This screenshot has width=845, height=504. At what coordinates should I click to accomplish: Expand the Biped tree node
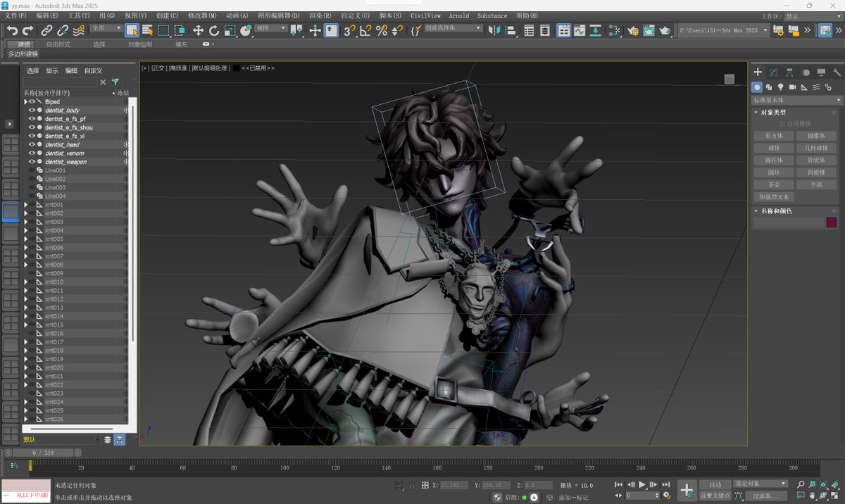click(x=26, y=102)
